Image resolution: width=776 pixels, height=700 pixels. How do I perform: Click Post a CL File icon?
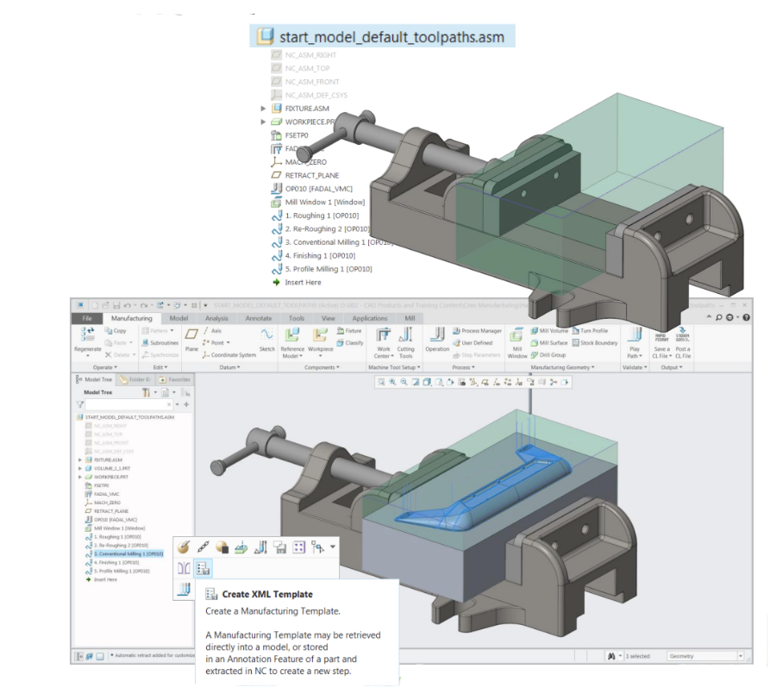pos(683,334)
